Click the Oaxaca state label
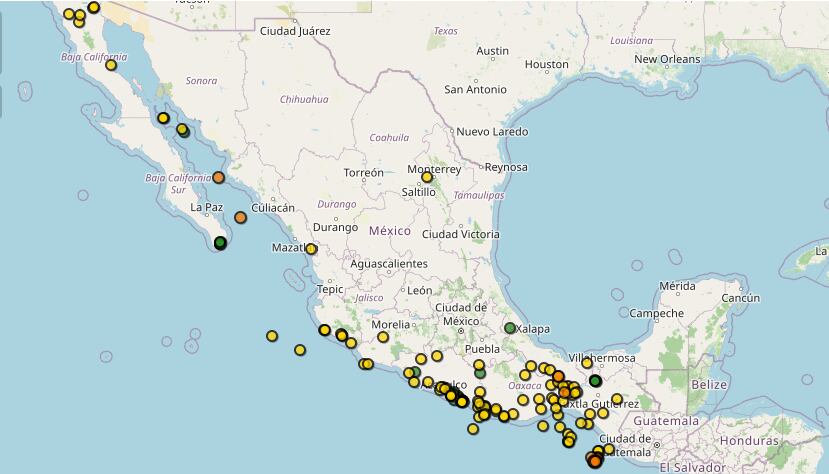 click(525, 386)
